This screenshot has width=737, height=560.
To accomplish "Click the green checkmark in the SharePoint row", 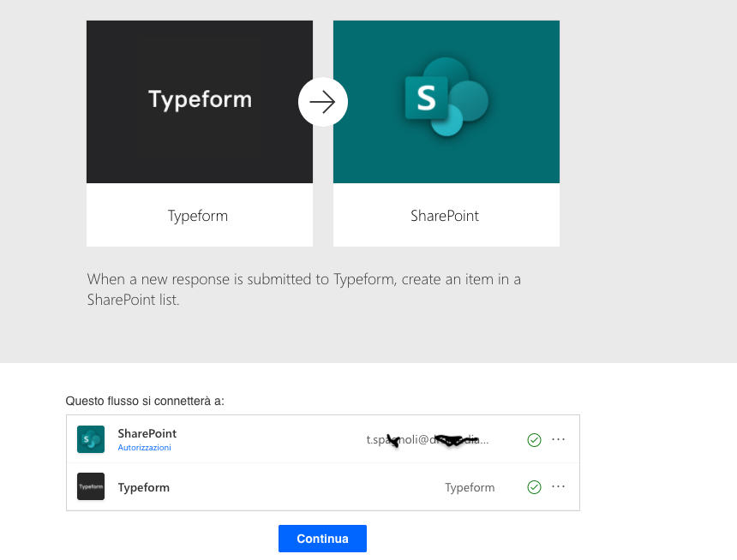I will (x=534, y=440).
